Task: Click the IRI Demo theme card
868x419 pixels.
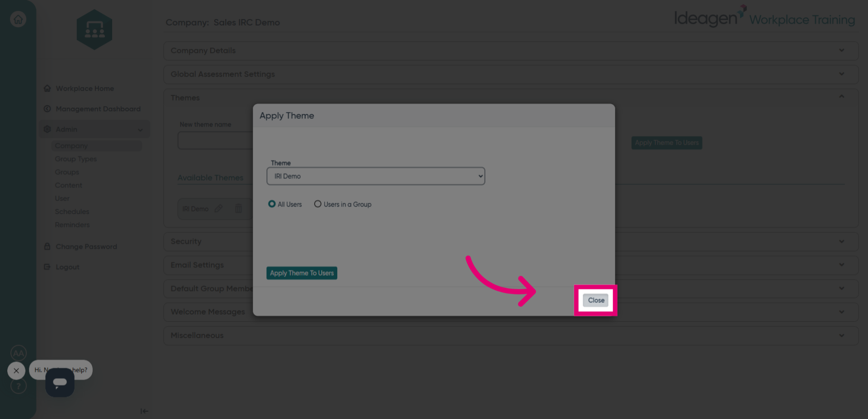Action: click(x=215, y=209)
